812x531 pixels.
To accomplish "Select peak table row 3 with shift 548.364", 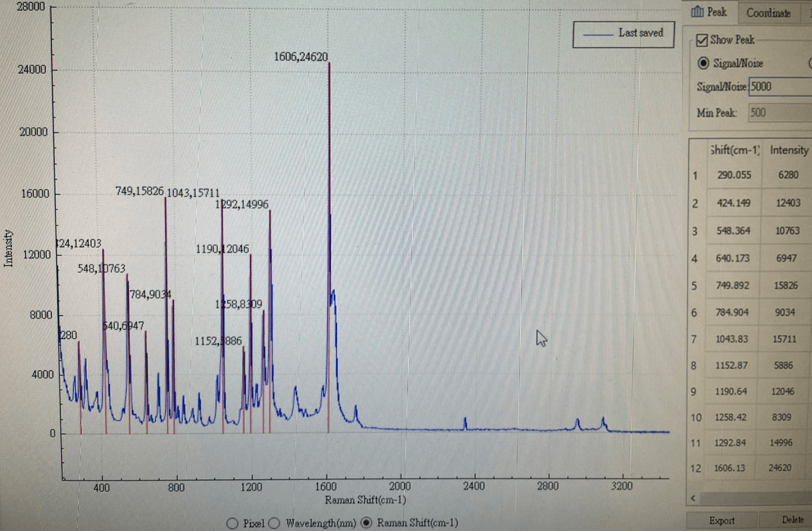I will (750, 230).
